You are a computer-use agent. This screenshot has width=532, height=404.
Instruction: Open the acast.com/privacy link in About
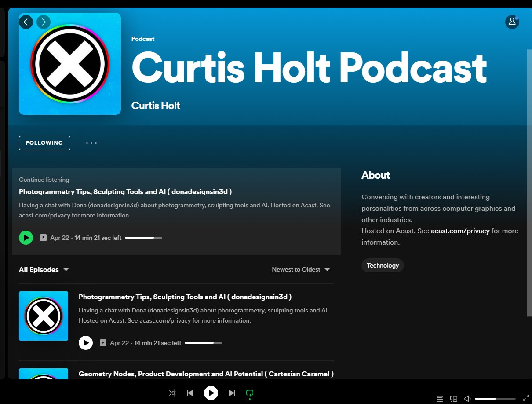[460, 231]
